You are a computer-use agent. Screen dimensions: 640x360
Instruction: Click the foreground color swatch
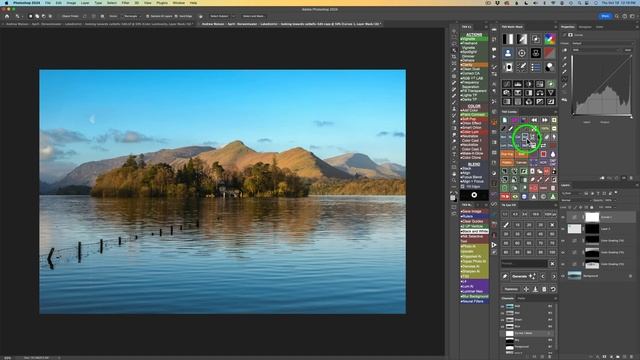(x=453, y=197)
